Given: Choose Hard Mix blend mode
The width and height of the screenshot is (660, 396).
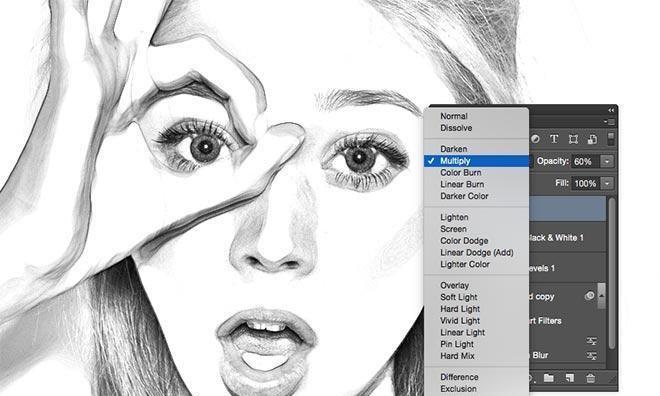Looking at the screenshot, I should click(476, 356).
